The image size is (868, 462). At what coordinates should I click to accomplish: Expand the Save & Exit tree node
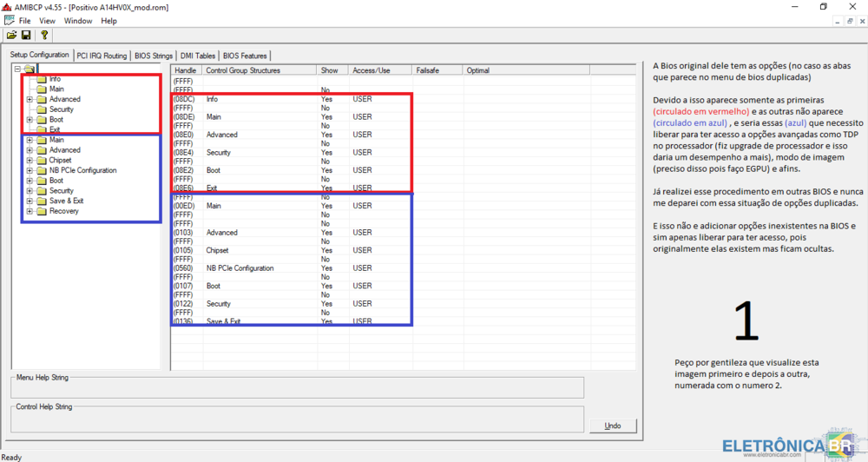click(30, 201)
